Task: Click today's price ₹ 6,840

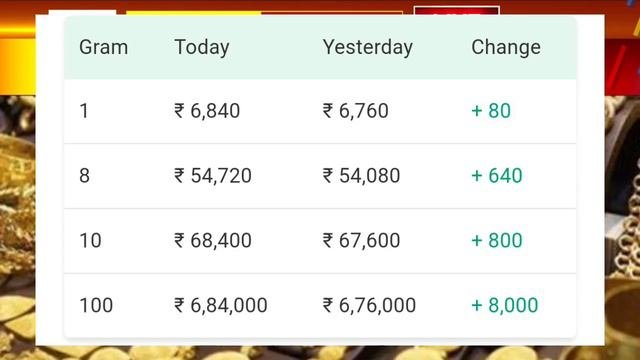Action: (x=207, y=111)
